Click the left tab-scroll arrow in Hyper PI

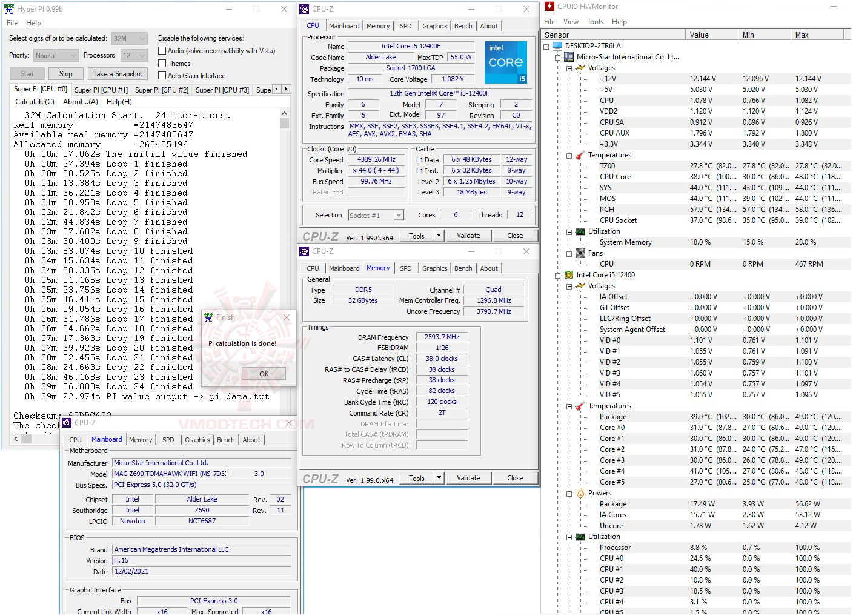pyautogui.click(x=277, y=89)
